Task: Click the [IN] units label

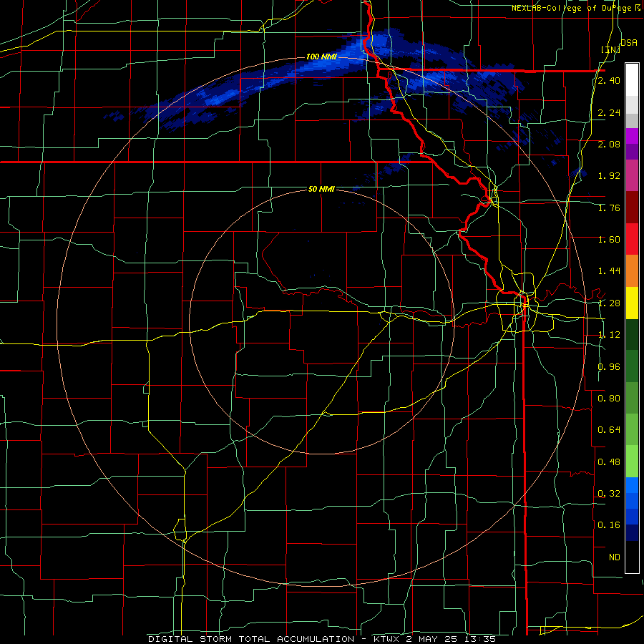Action: pyautogui.click(x=610, y=49)
